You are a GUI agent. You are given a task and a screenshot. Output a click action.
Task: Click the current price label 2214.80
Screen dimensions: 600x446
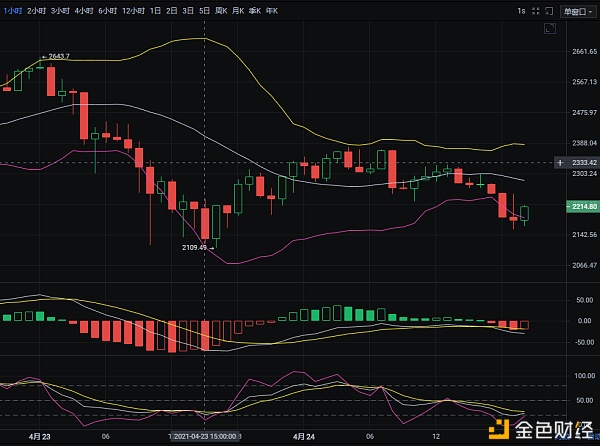(x=584, y=206)
